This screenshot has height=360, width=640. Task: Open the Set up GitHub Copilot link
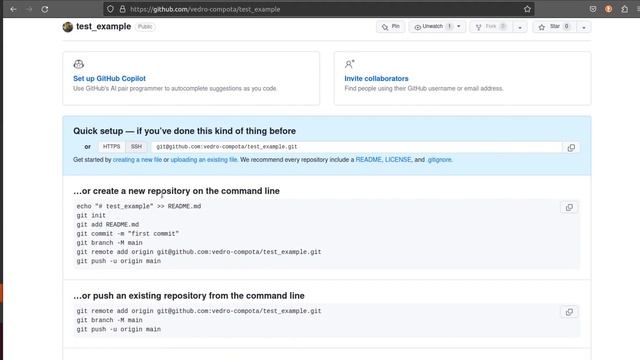click(109, 78)
